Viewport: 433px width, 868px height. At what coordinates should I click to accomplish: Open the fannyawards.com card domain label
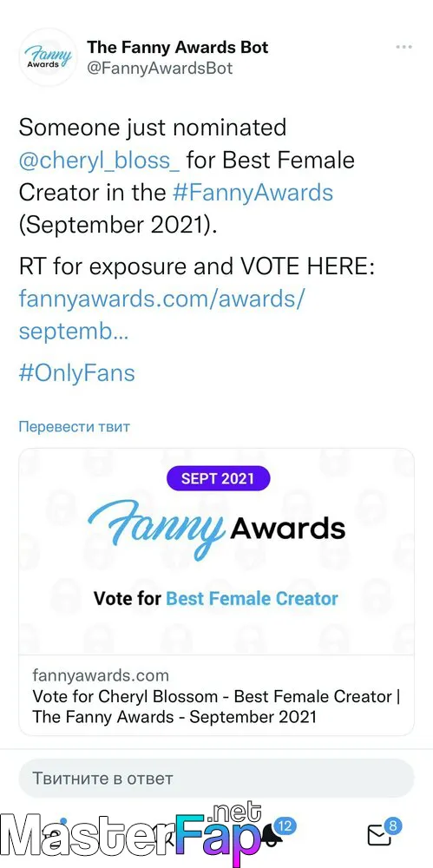pos(101,675)
